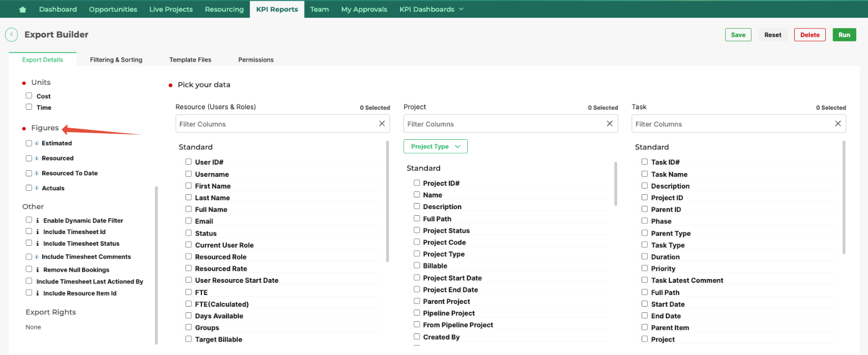Select the Username resource column checkbox
Screen dimensions: 868x355
[x=189, y=174]
